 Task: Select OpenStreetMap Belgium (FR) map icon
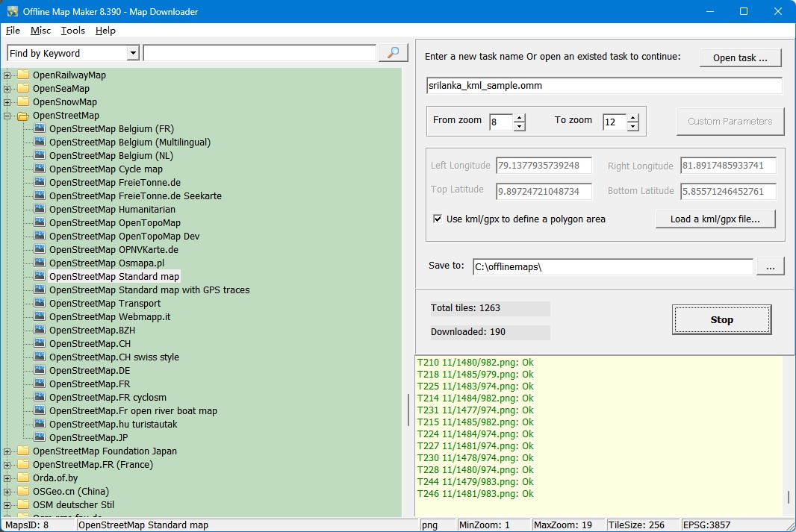pyautogui.click(x=40, y=128)
